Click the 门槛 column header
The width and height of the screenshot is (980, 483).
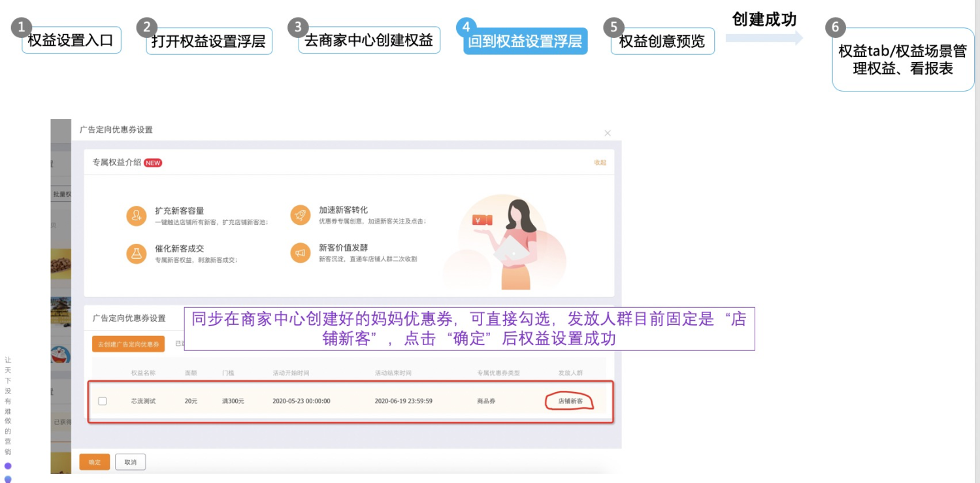click(x=228, y=373)
